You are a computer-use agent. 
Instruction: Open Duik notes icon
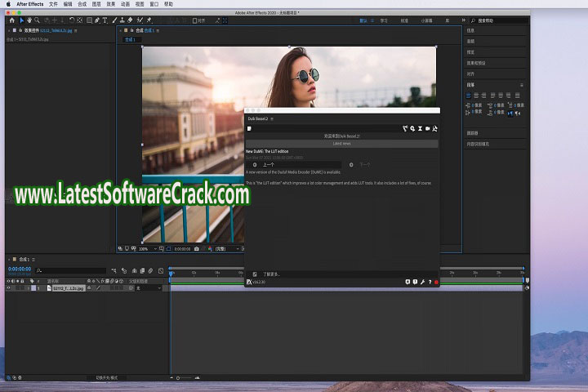coord(249,129)
